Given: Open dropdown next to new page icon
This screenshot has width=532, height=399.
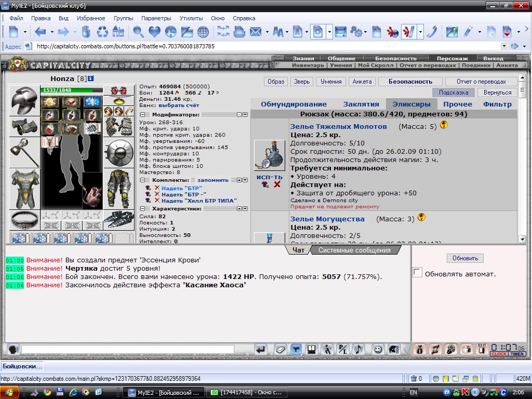Looking at the screenshot, I should [25, 32].
